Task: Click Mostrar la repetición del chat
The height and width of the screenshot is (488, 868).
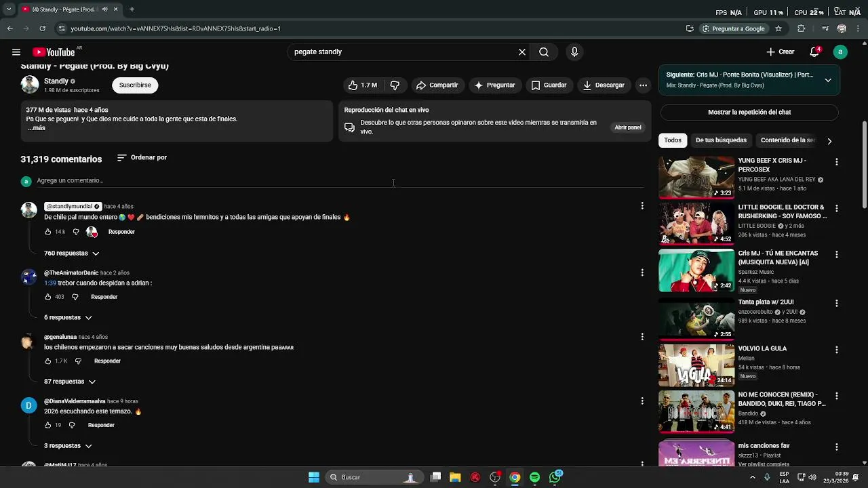Action: pos(749,113)
